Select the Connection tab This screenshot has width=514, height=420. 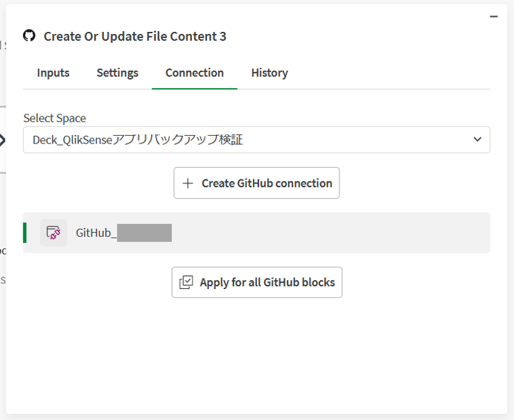(195, 73)
